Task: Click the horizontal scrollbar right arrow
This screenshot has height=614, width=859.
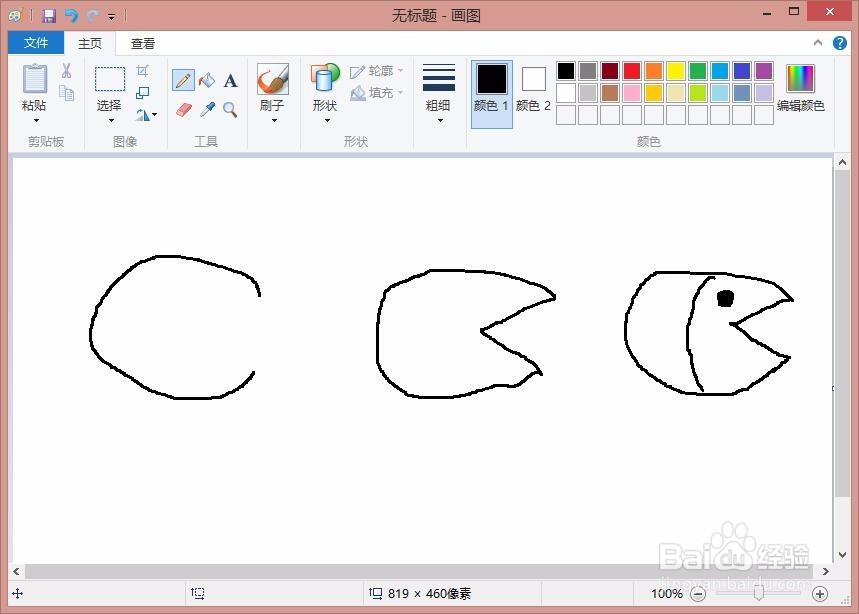Action: (x=825, y=571)
